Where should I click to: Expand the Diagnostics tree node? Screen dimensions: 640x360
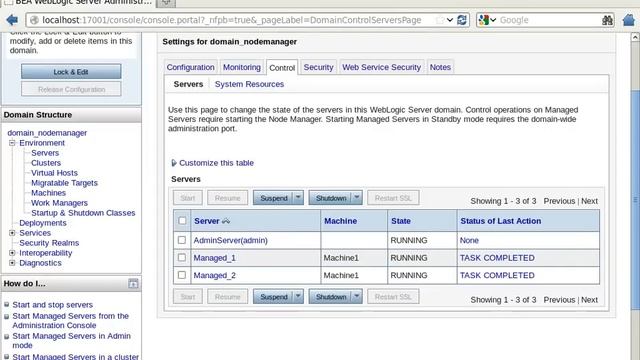(12, 263)
